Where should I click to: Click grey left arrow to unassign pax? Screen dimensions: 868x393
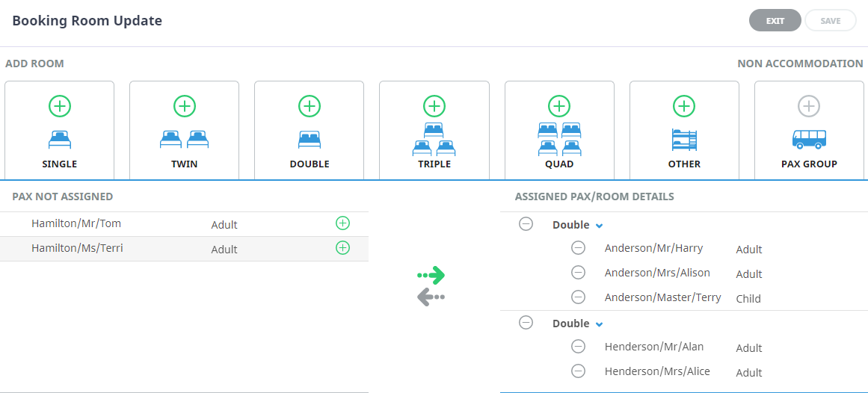[431, 297]
